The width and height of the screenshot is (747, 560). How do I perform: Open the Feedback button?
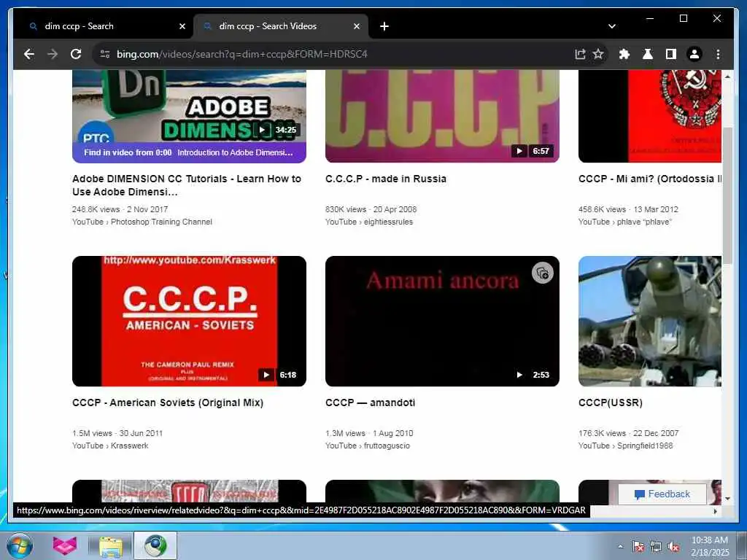tap(662, 494)
